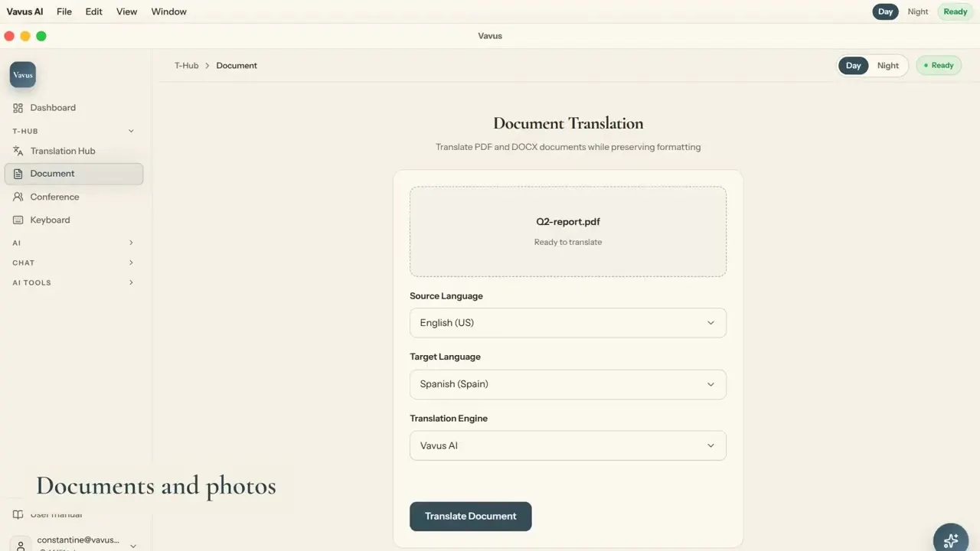Viewport: 980px width, 551px height.
Task: Click the Dashboard grid icon
Action: (18, 108)
